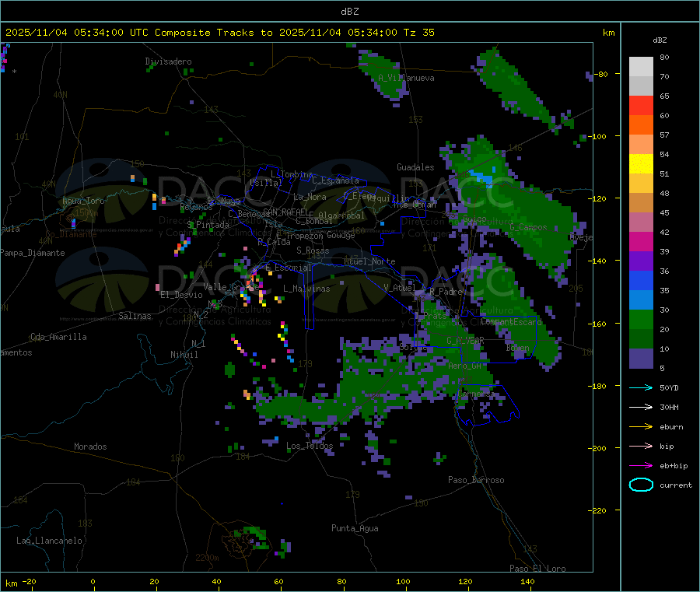700x592 pixels.
Task: Click the pink bip arrow icon
Action: 641,446
